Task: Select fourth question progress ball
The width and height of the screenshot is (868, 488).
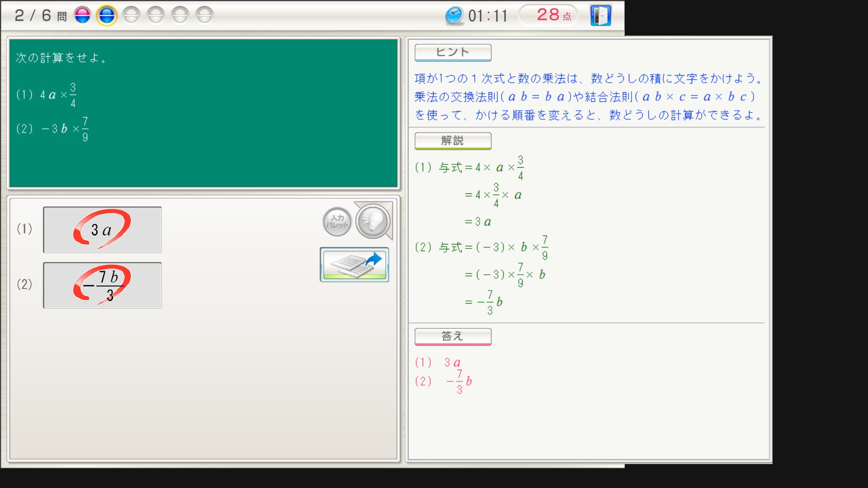Action: point(156,15)
